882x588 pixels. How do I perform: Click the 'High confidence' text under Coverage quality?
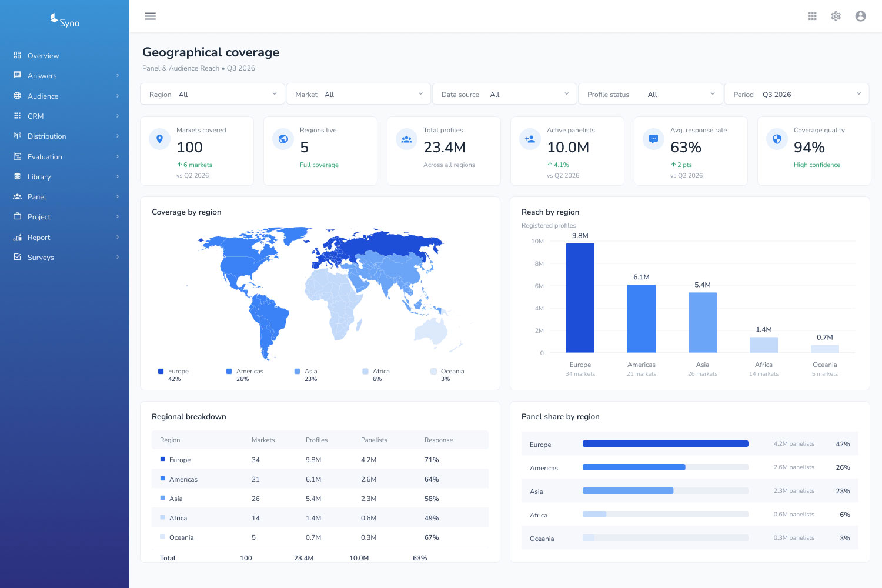(x=817, y=165)
